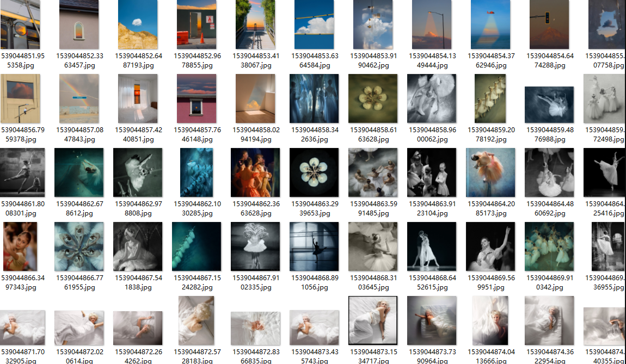Select the black-bordered thumbnail 1539044873.1534717.jpg
626x364 pixels.
pos(373,320)
